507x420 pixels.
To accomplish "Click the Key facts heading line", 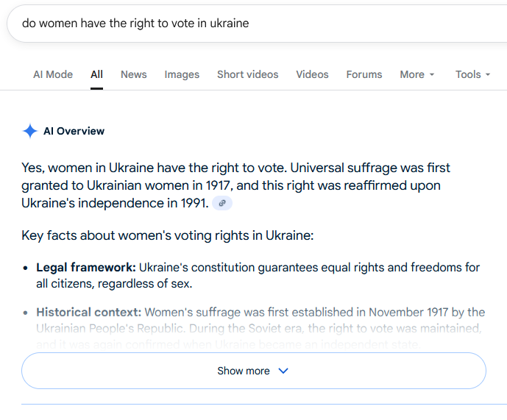I will point(168,235).
